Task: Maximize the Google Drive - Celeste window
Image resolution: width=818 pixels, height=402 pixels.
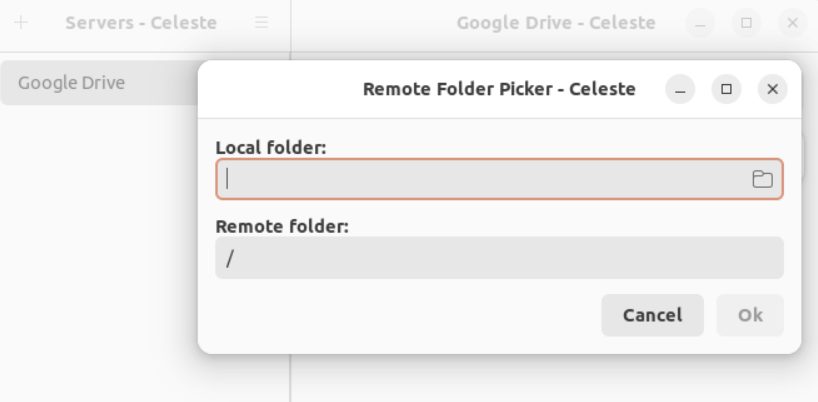Action: (746, 23)
